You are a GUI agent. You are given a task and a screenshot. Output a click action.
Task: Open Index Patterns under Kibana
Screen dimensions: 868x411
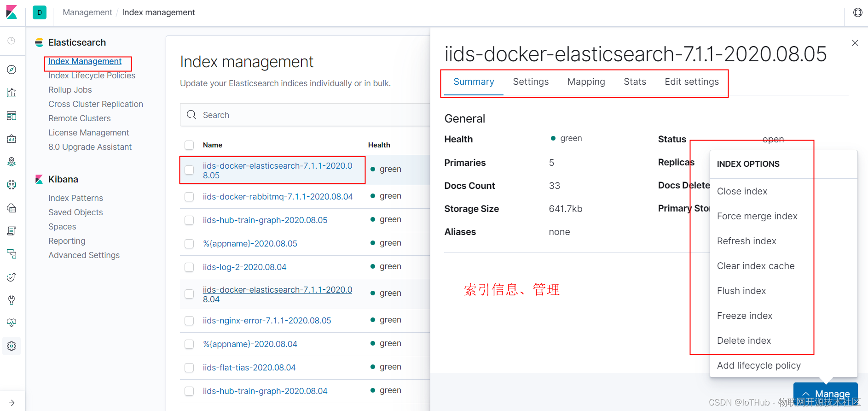(75, 198)
